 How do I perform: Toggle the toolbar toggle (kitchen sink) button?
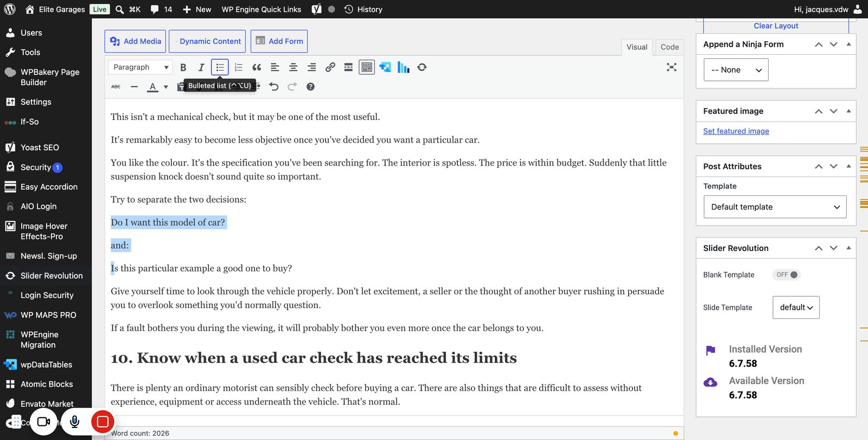(367, 67)
